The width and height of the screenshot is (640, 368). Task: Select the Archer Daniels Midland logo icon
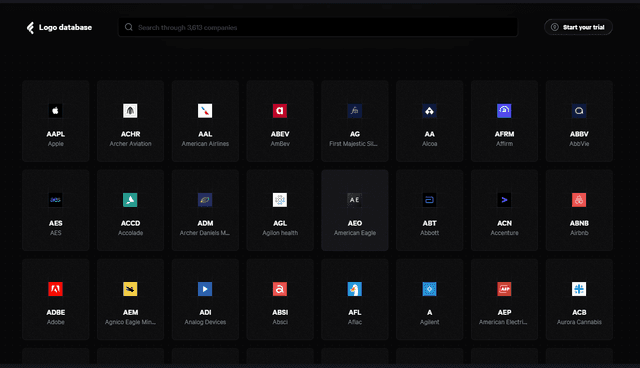tap(205, 200)
